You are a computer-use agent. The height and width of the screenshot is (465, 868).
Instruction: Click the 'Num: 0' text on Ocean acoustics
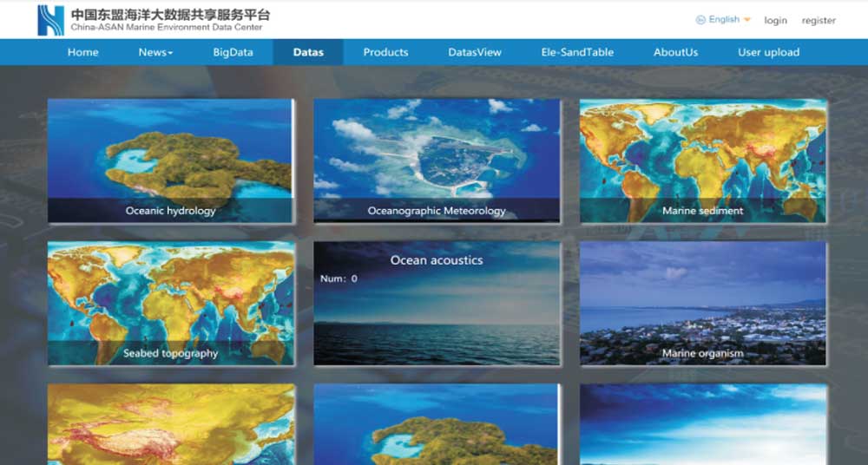(x=339, y=279)
